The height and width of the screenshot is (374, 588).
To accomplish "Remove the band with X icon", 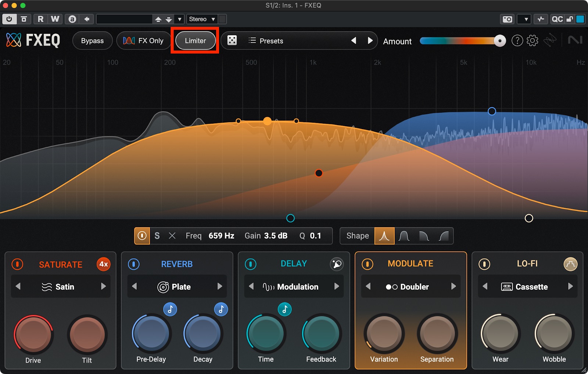I will [x=172, y=236].
